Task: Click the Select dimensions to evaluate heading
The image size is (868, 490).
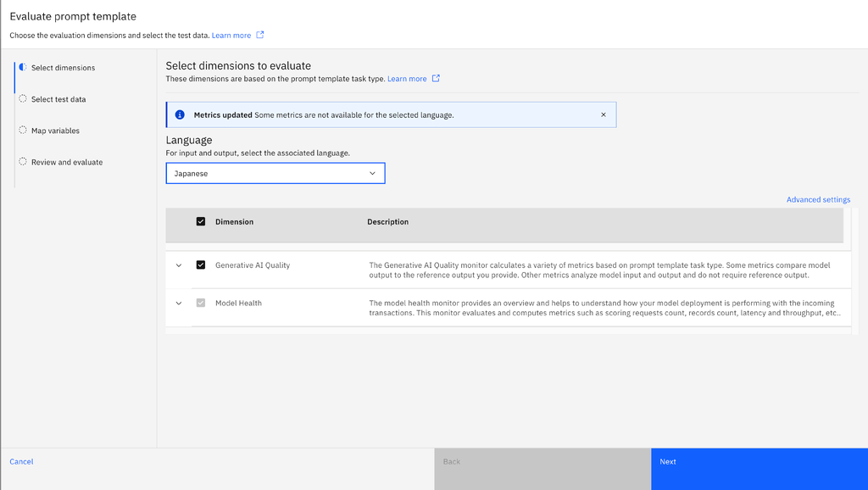Action: click(x=238, y=65)
